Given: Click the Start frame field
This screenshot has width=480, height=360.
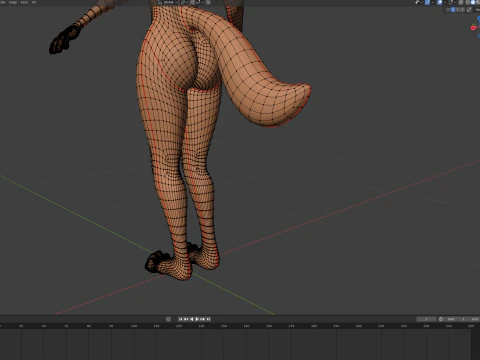Looking at the screenshot, I should coord(456,319).
